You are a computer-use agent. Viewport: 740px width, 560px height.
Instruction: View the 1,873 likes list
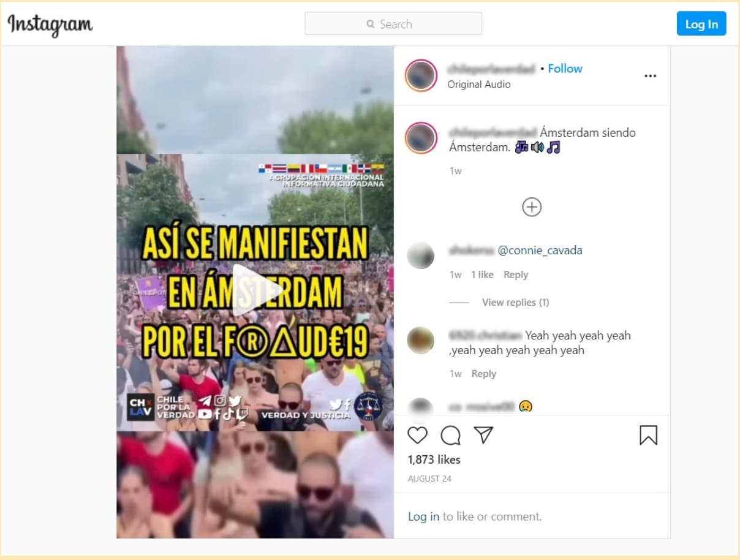tap(434, 460)
